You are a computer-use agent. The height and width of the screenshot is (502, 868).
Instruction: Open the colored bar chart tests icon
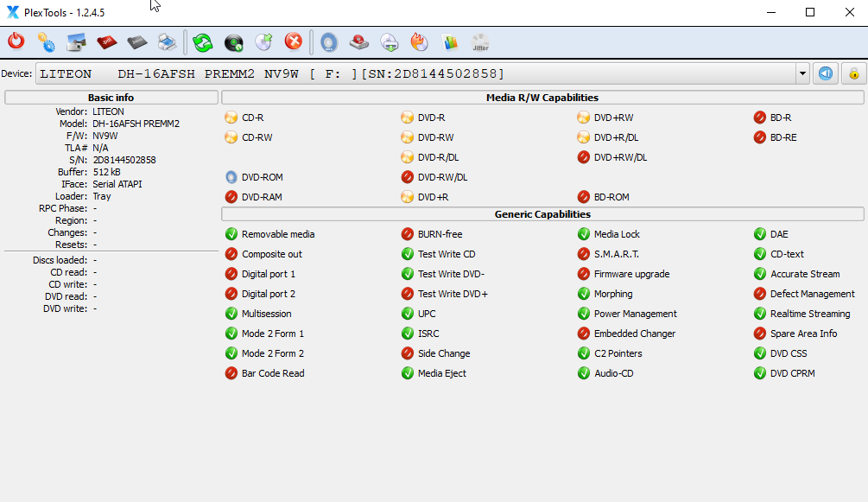pyautogui.click(x=450, y=42)
